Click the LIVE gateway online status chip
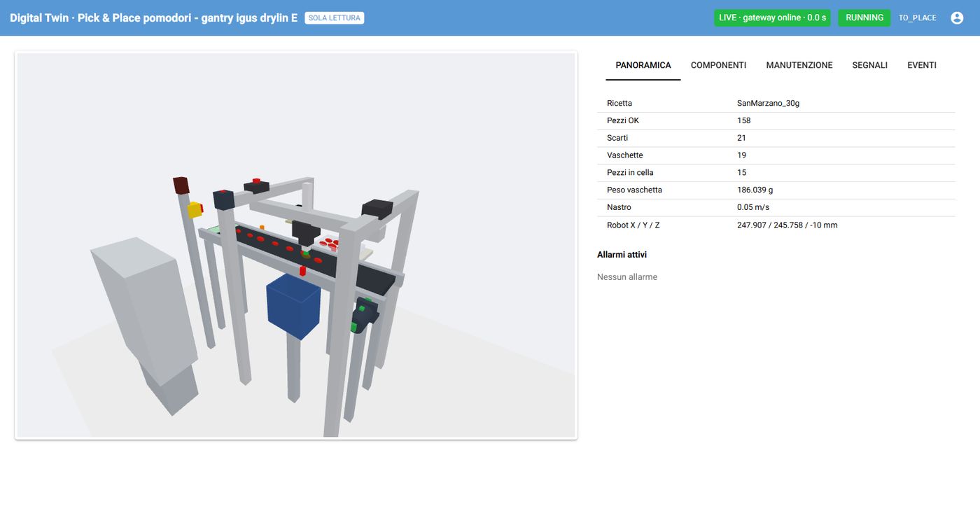 tap(772, 18)
